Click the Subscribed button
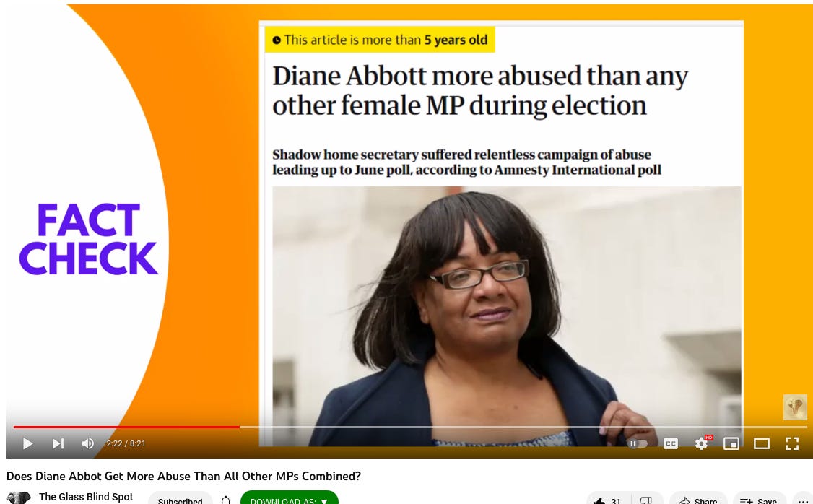This screenshot has width=813, height=504. coord(180,500)
